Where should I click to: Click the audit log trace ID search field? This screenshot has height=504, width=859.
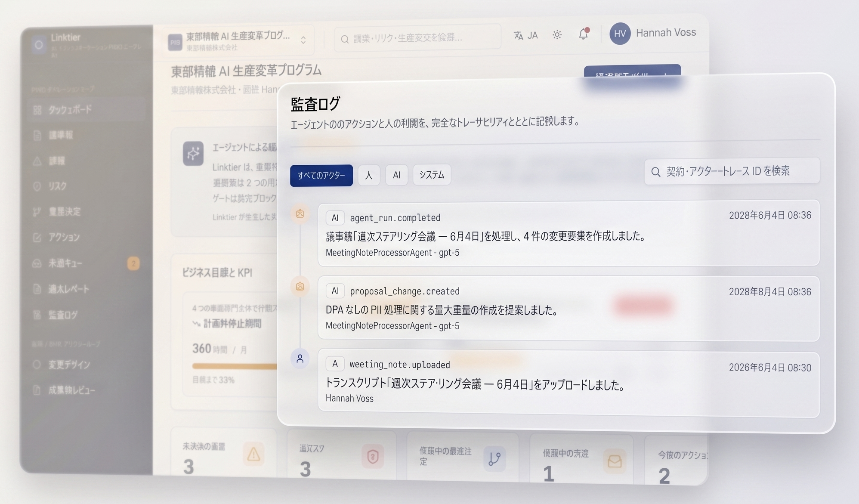(732, 171)
